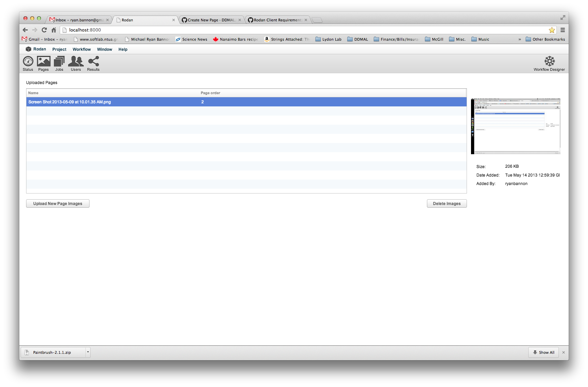The height and width of the screenshot is (387, 588).
Task: Open the Chrome hamburger menu
Action: click(x=563, y=30)
